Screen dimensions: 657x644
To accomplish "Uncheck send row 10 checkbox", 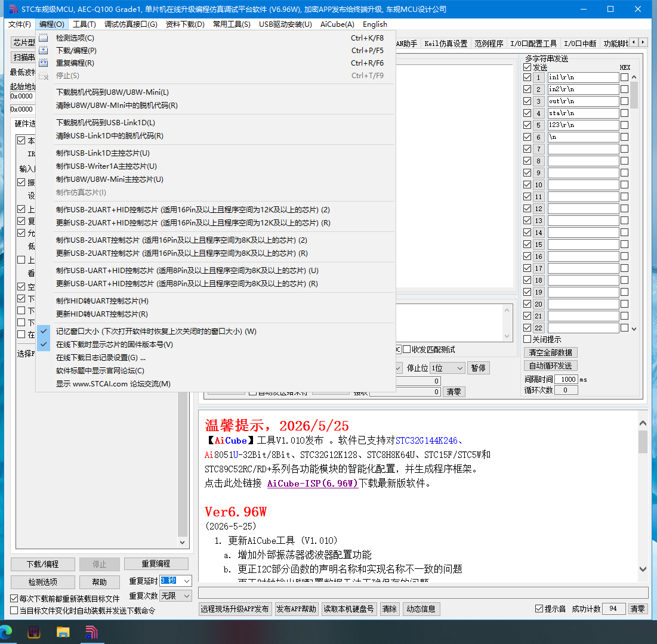I will coord(527,185).
